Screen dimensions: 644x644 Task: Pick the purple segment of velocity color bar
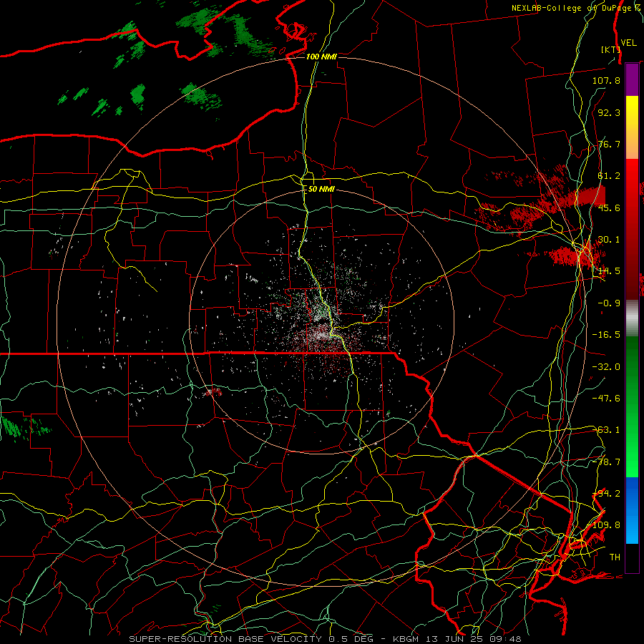632,79
